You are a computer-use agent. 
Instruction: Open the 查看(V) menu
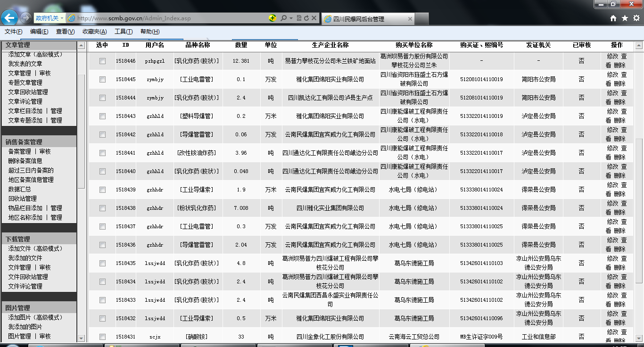[65, 32]
